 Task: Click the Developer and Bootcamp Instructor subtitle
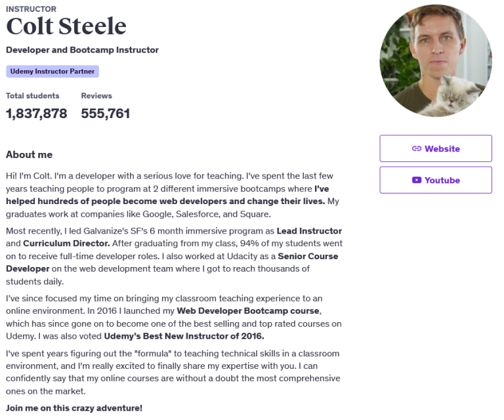pyautogui.click(x=82, y=50)
